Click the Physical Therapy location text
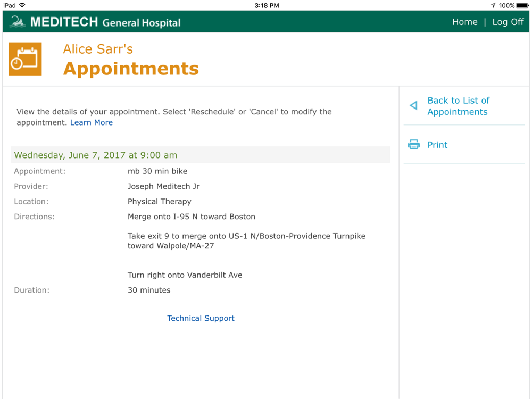Viewport: 532px width, 399px height. point(160,202)
